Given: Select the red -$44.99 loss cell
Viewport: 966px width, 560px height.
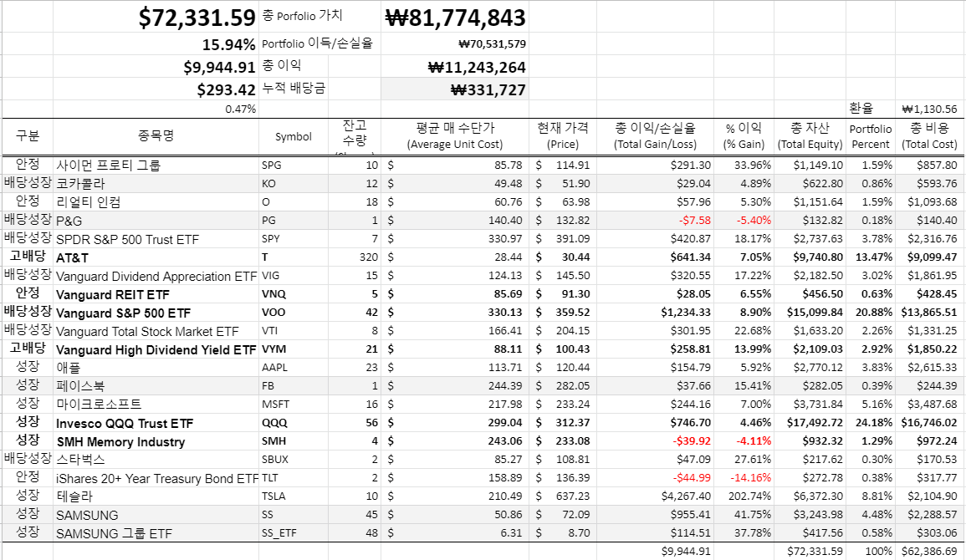Looking at the screenshot, I should (655, 478).
